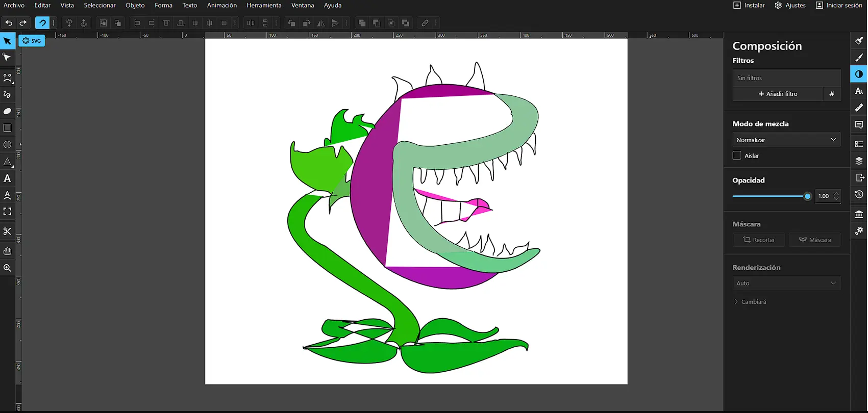Open the Library building panel

tap(859, 214)
